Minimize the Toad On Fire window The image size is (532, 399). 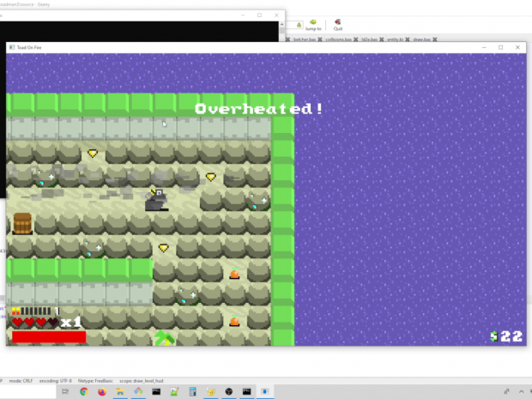point(484,47)
